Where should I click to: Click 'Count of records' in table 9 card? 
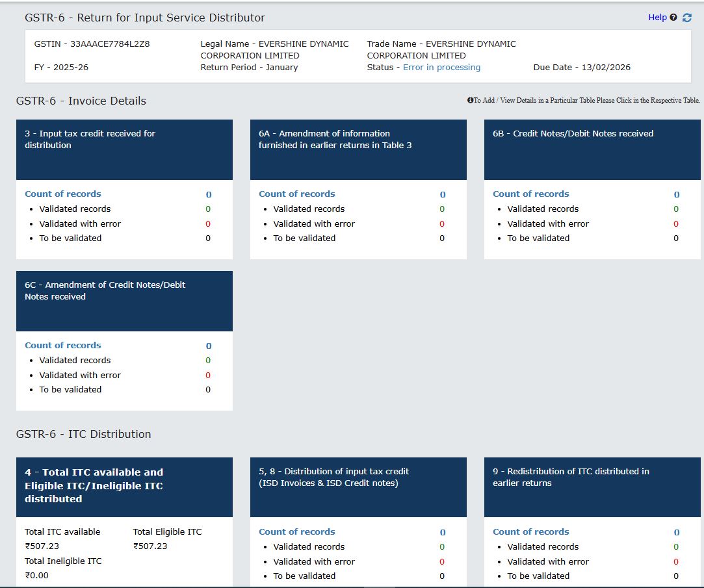[x=530, y=531]
